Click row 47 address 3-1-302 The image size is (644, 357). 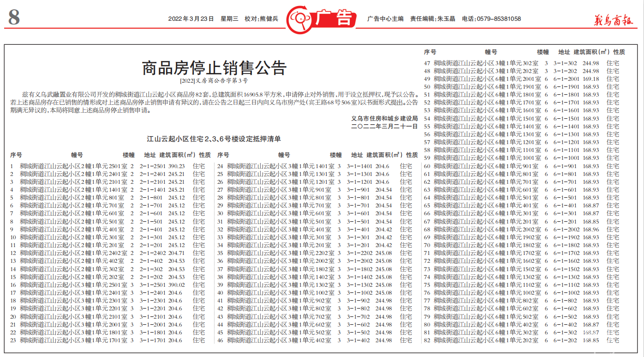pyautogui.click(x=565, y=63)
